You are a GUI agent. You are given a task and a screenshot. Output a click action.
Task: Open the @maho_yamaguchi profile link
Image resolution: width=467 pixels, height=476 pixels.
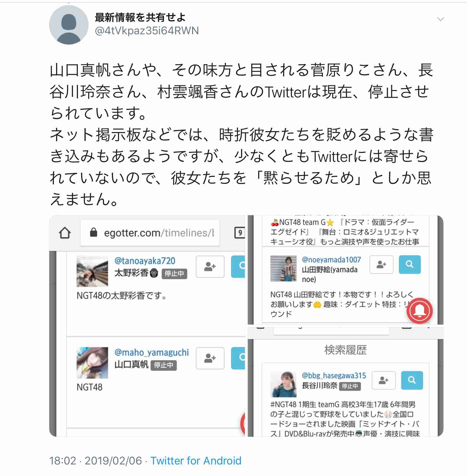click(x=151, y=353)
